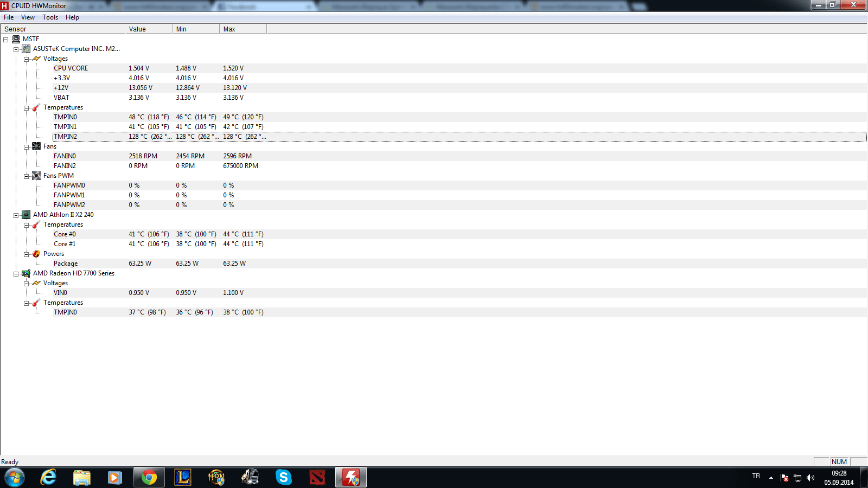Screen dimensions: 868x488
Task: Click the ASUSTeK motherboard chip icon
Action: point(26,48)
